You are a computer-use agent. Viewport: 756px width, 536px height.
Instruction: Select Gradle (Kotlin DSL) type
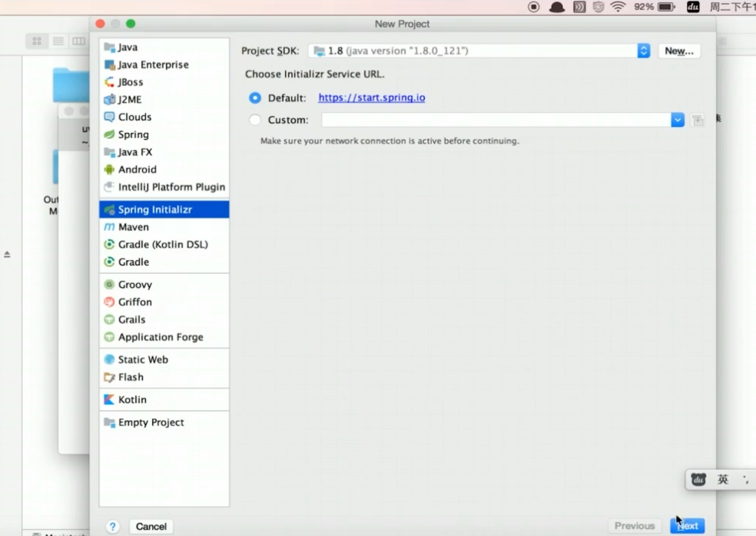(164, 244)
